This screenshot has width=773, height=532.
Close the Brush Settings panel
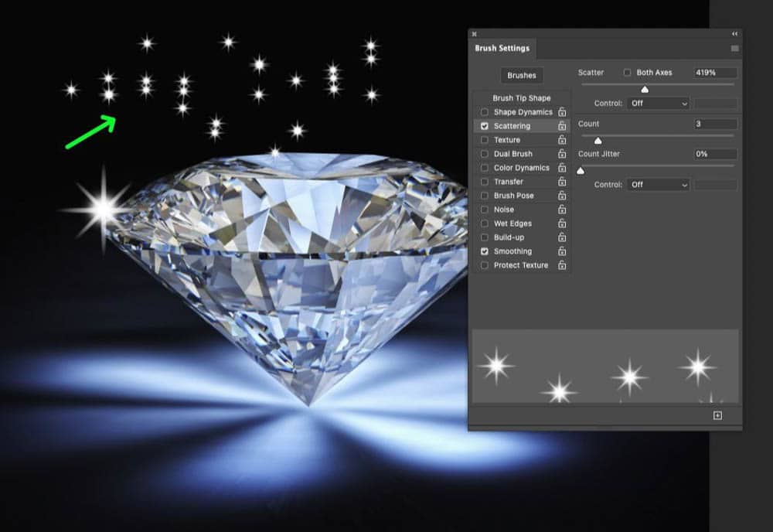point(475,34)
